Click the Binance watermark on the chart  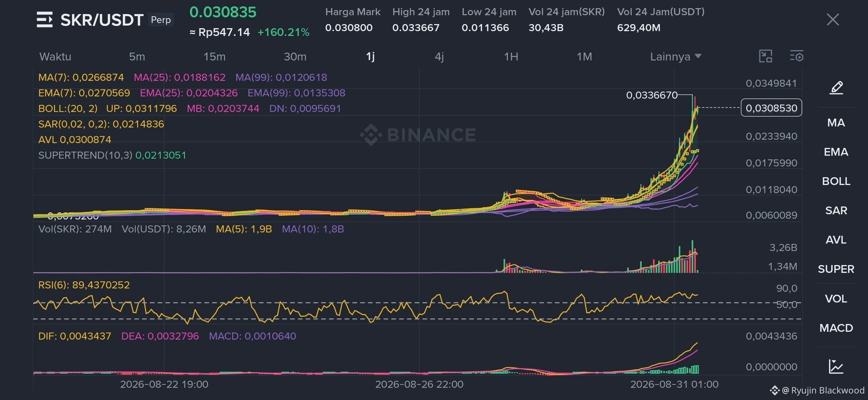click(418, 135)
